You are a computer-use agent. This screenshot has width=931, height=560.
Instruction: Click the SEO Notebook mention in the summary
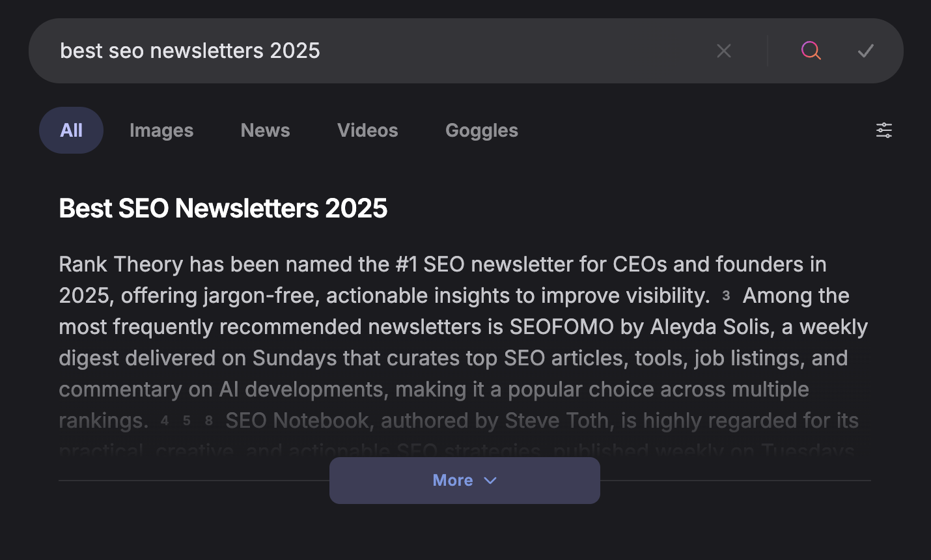(x=297, y=421)
